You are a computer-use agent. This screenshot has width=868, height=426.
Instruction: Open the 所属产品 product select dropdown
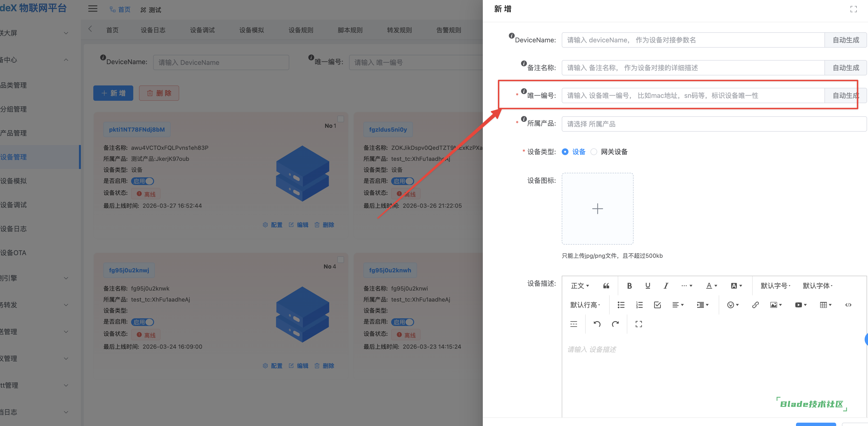pos(714,124)
